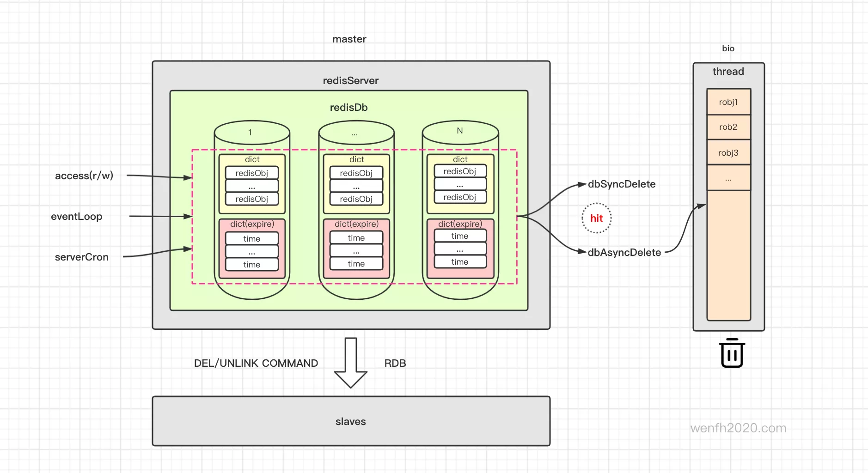Screen dimensions: 868x473
Task: Select the cylinder top labeled N
Action: click(460, 131)
